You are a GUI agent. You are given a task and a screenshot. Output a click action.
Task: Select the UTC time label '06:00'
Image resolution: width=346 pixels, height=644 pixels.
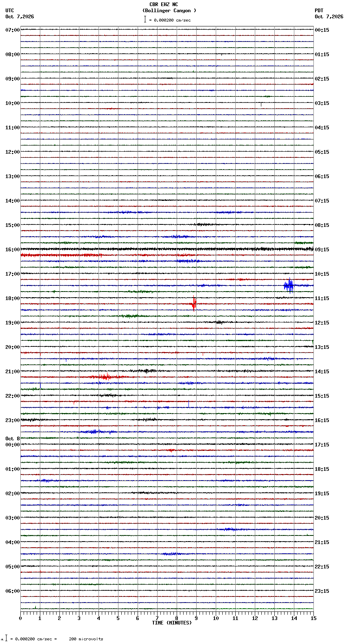click(x=13, y=591)
